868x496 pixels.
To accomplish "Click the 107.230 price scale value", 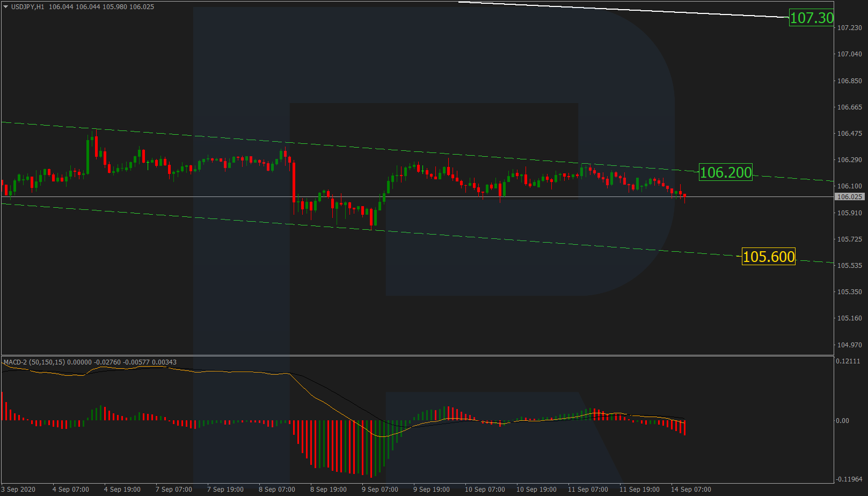I will [850, 28].
